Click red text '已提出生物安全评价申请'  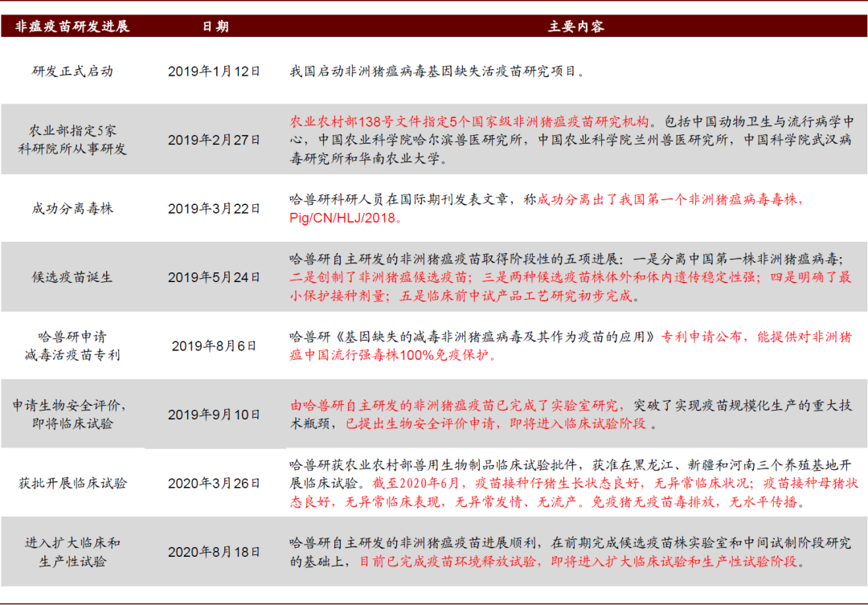coord(420,424)
